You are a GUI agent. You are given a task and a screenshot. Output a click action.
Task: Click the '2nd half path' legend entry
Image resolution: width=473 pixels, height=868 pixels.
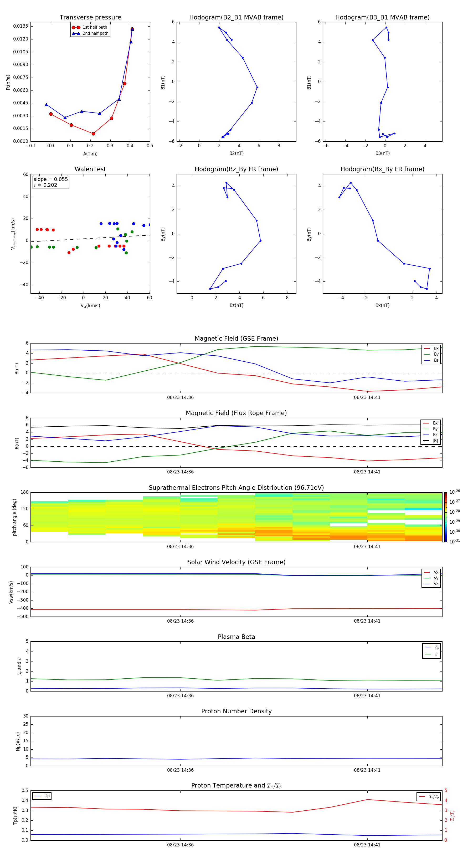(x=90, y=33)
